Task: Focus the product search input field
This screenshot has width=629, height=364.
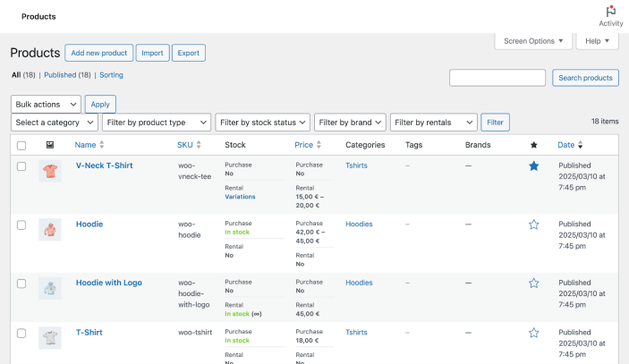Action: pos(497,78)
